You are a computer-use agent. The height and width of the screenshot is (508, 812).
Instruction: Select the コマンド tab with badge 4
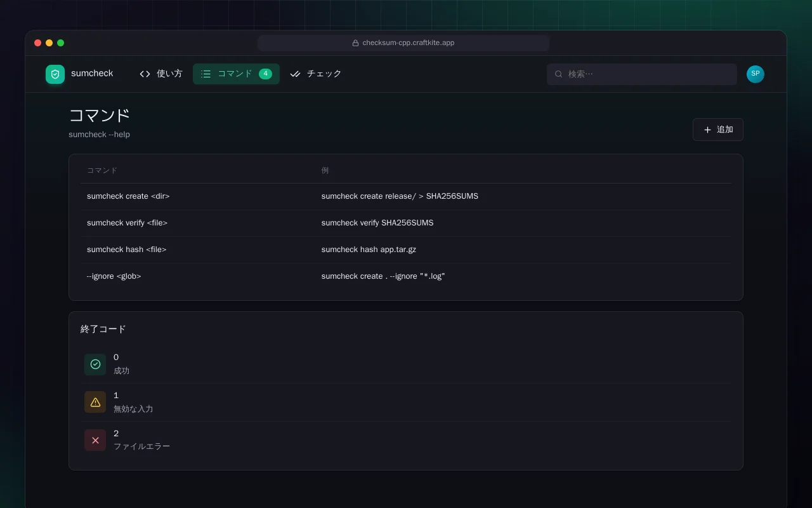236,74
